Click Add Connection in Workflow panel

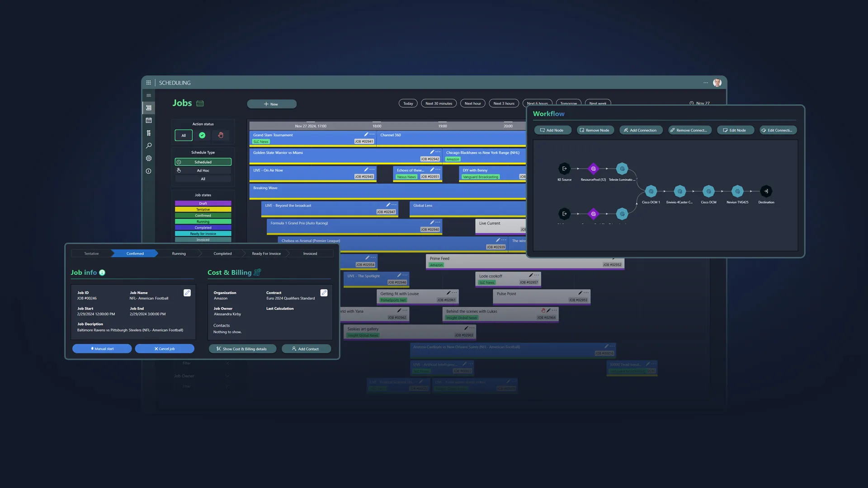point(641,130)
